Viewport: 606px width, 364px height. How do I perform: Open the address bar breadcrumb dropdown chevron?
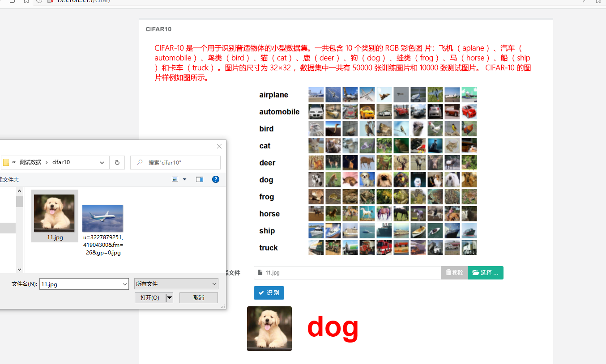102,163
